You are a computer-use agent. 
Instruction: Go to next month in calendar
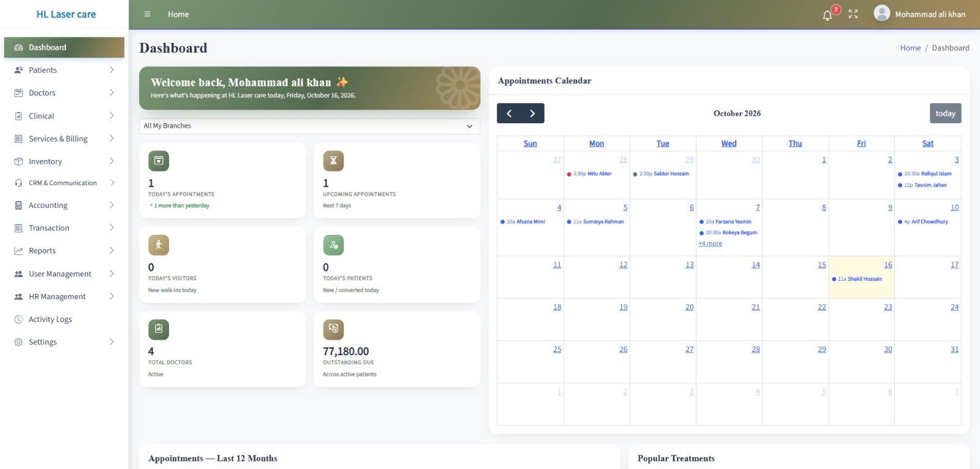pos(532,113)
